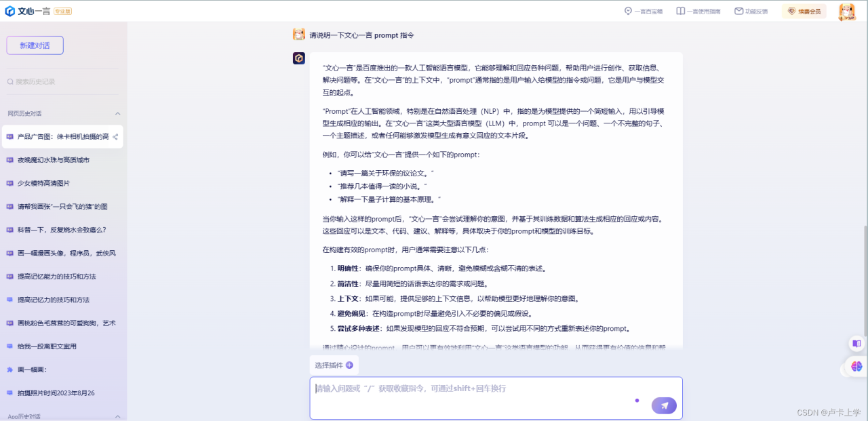Click the 续费会员 renew membership button
Image resolution: width=868 pixels, height=421 pixels.
(804, 11)
